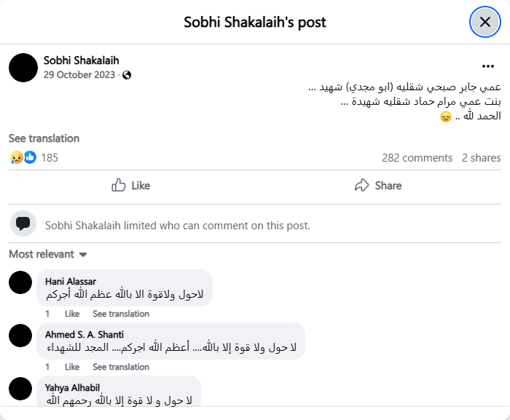Share the post
The height and width of the screenshot is (420, 510).
click(378, 186)
